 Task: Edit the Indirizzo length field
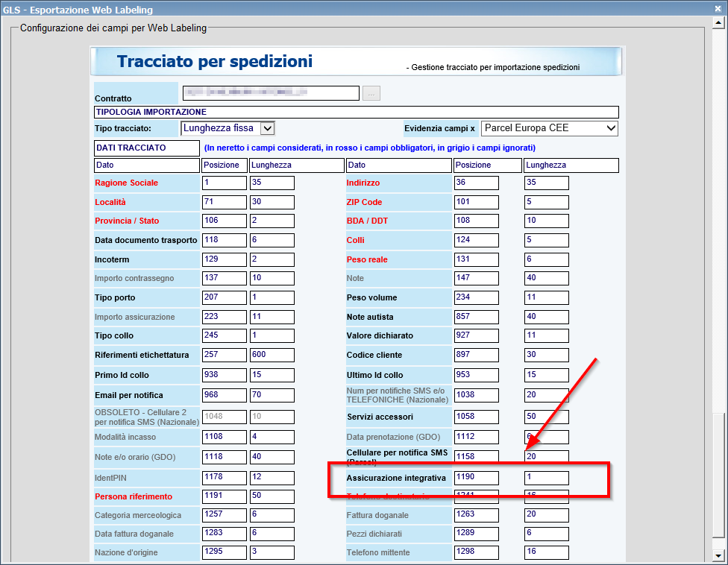(x=547, y=183)
